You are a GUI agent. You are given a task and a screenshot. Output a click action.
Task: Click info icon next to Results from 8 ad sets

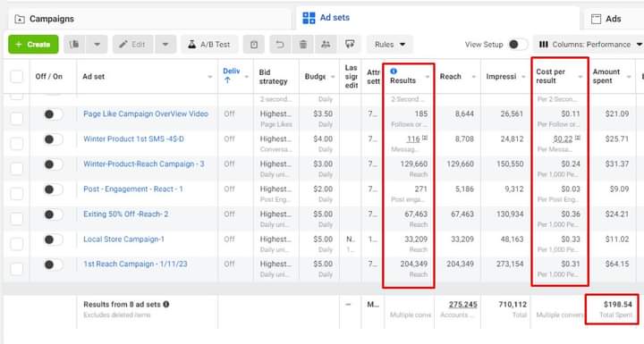166,304
